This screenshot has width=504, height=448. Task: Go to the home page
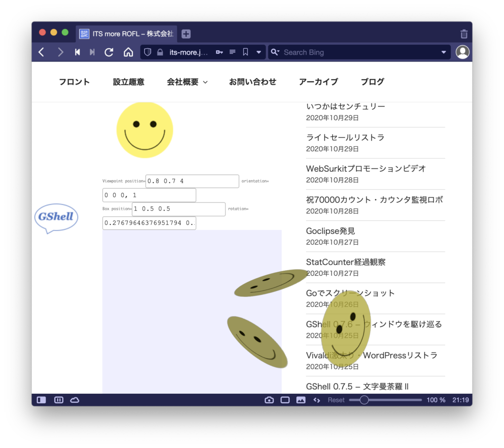point(128,52)
